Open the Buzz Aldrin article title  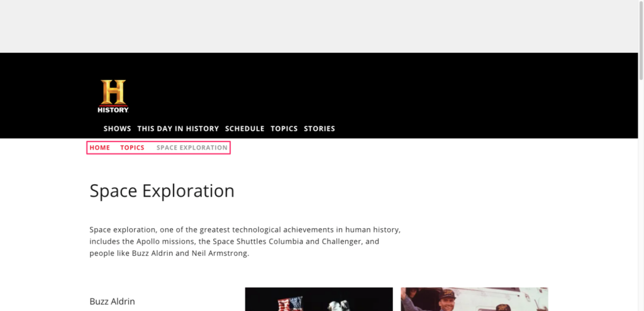[x=112, y=302]
